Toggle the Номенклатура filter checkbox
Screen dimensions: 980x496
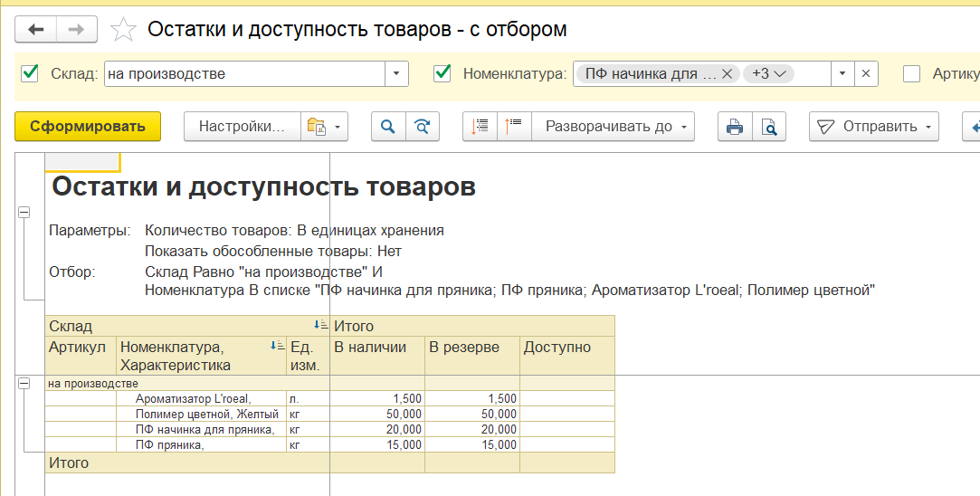point(442,73)
